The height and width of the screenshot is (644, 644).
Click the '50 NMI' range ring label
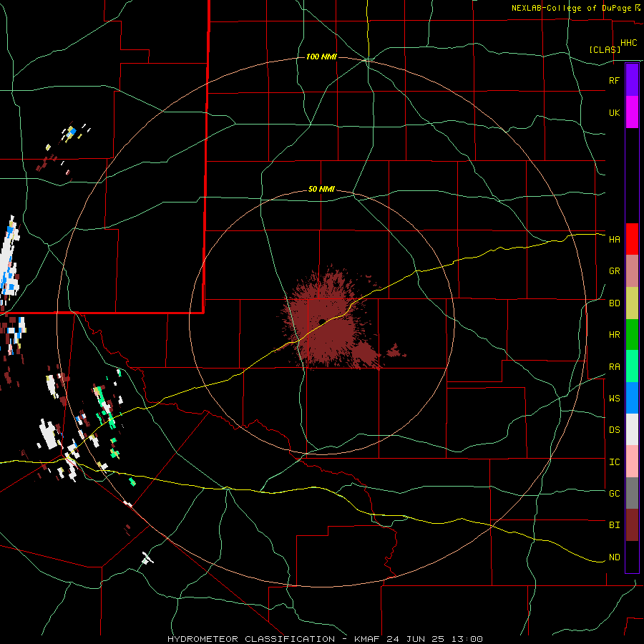pos(321,190)
